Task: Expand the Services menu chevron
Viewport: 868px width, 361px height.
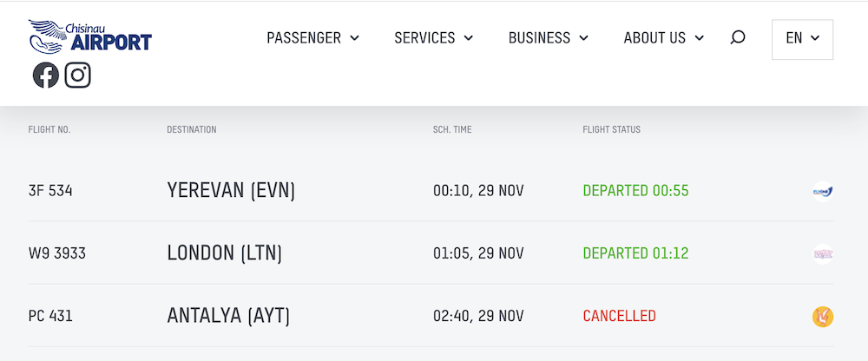Action: (469, 38)
